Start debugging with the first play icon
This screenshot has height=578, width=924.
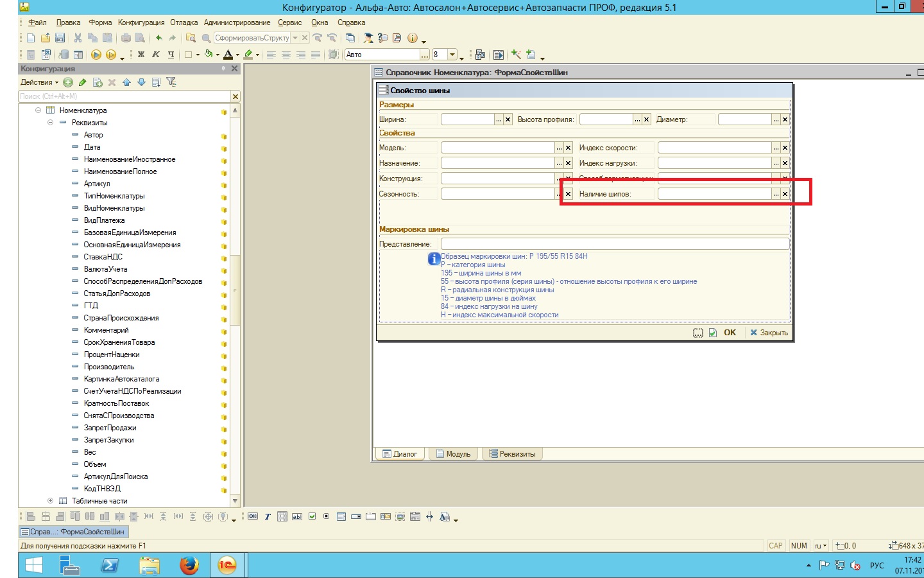click(x=96, y=55)
